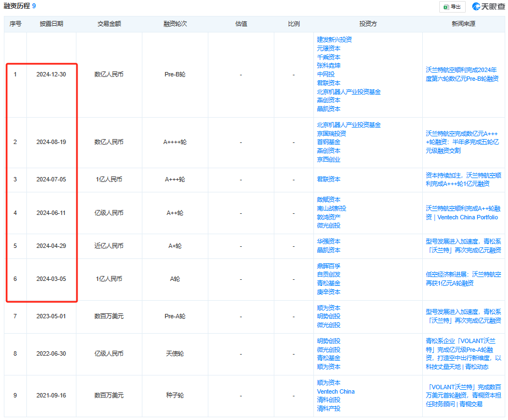Click round cell Pre-A轮
The width and height of the screenshot is (508, 420).
(x=175, y=316)
